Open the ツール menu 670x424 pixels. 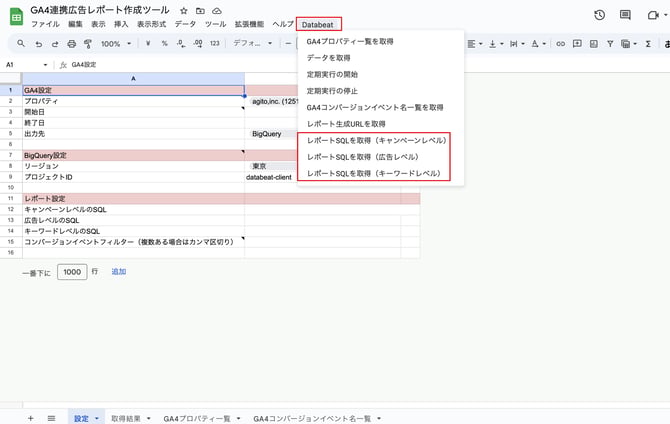point(215,24)
